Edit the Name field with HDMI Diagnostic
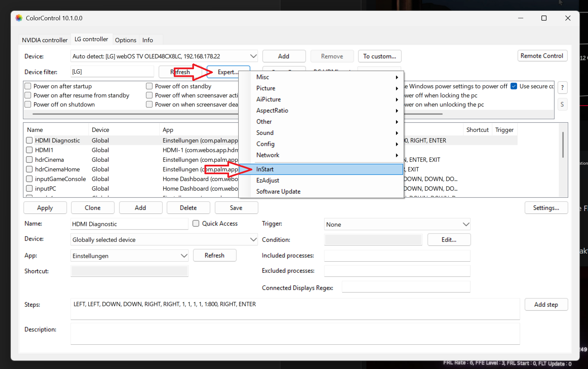The height and width of the screenshot is (369, 588). pyautogui.click(x=130, y=224)
